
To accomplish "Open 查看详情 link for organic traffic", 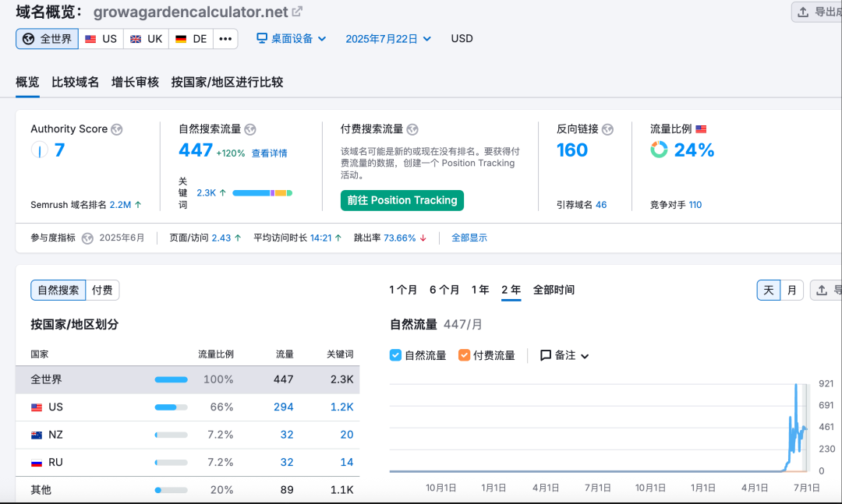I will (x=270, y=153).
